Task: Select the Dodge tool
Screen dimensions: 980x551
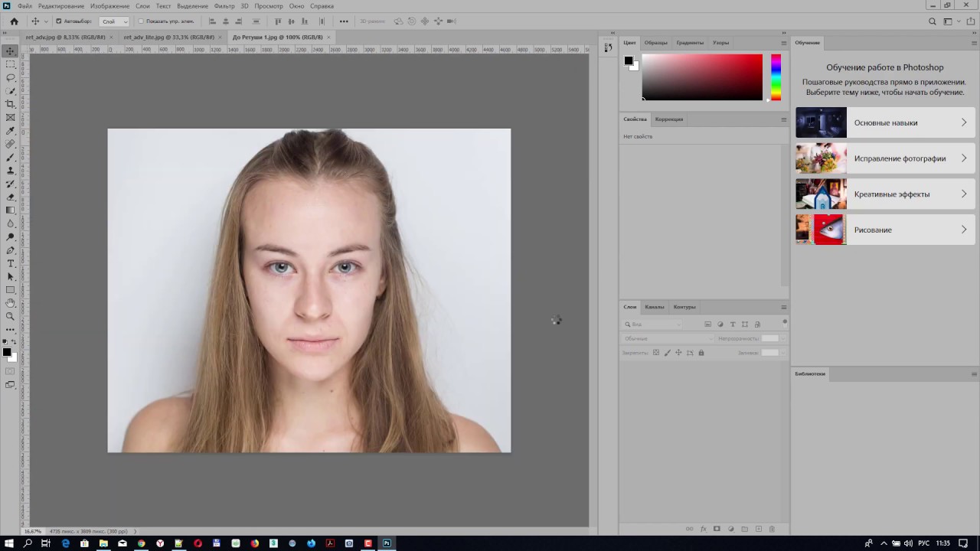Action: [10, 236]
